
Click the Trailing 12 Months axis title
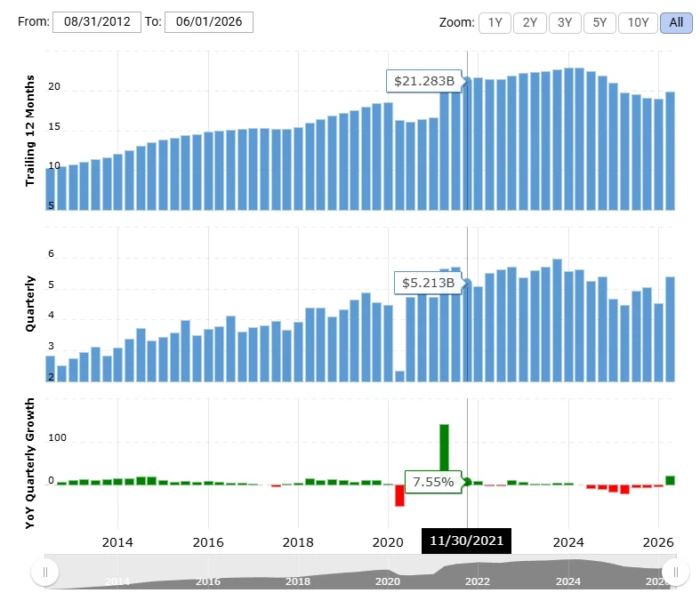(x=29, y=131)
